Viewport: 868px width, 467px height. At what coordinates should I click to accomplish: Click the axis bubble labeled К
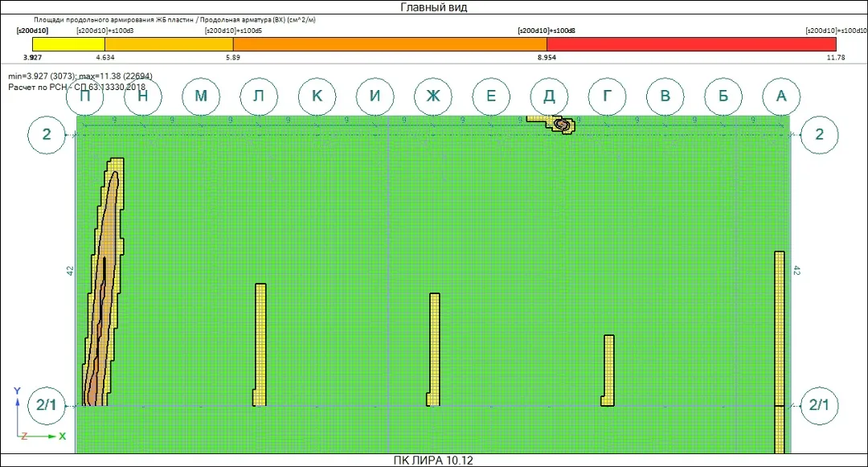tap(317, 96)
